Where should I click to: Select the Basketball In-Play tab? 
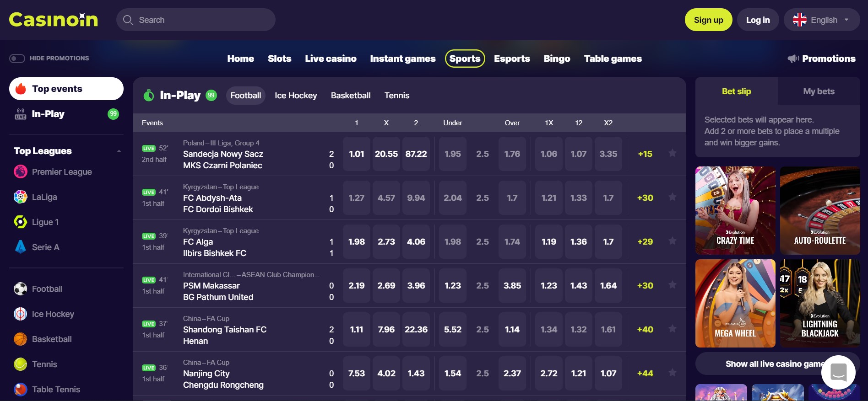tap(351, 96)
